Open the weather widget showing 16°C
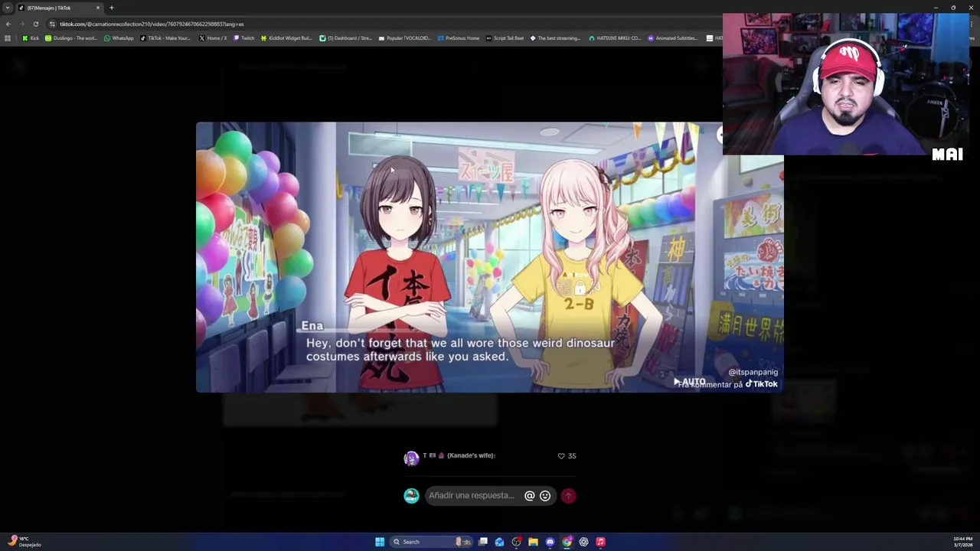The image size is (980, 551). pyautogui.click(x=24, y=542)
